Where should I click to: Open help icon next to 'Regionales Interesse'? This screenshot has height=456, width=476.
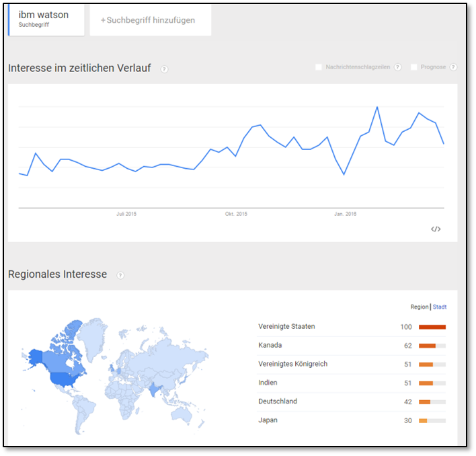point(120,275)
